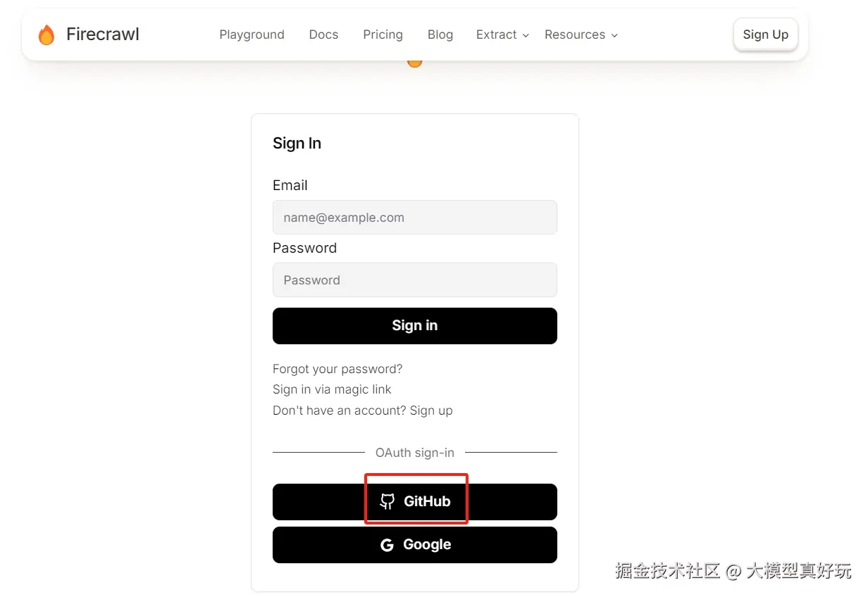Submit the form with Sign in button
Image resolution: width=868 pixels, height=597 pixels.
(x=415, y=326)
